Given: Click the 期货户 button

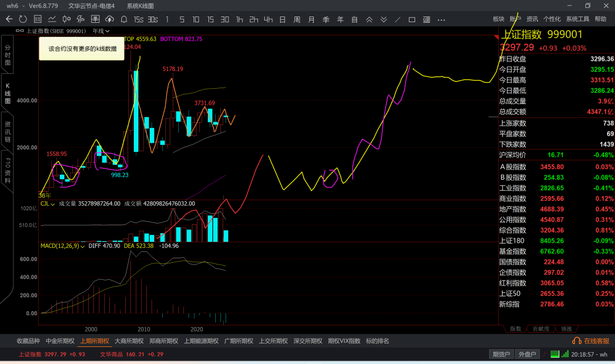Looking at the screenshot, I should tap(501, 354).
